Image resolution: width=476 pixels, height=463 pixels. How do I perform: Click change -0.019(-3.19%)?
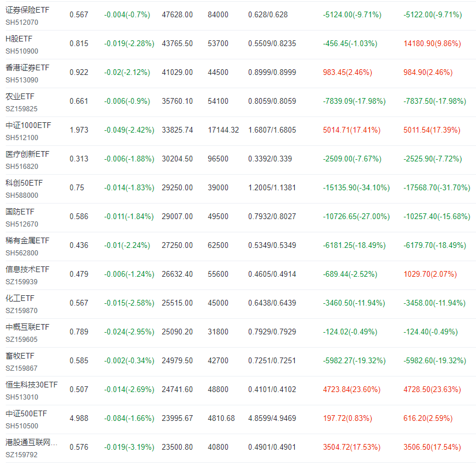coord(129,447)
